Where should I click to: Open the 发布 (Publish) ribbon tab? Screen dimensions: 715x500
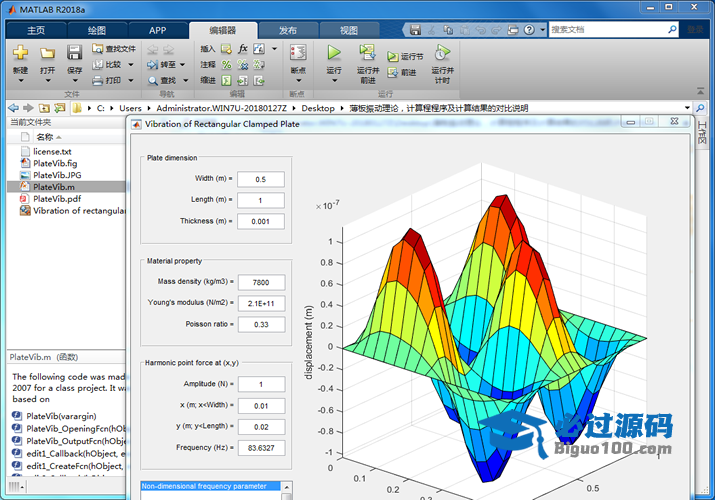click(x=287, y=31)
